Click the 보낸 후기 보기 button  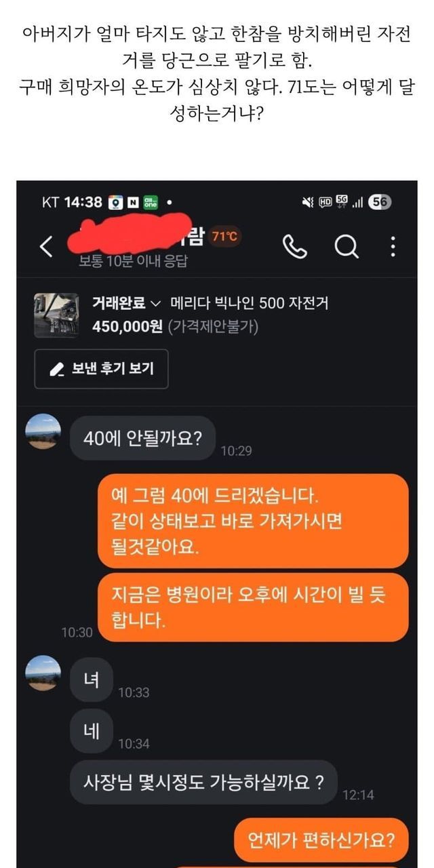(101, 369)
